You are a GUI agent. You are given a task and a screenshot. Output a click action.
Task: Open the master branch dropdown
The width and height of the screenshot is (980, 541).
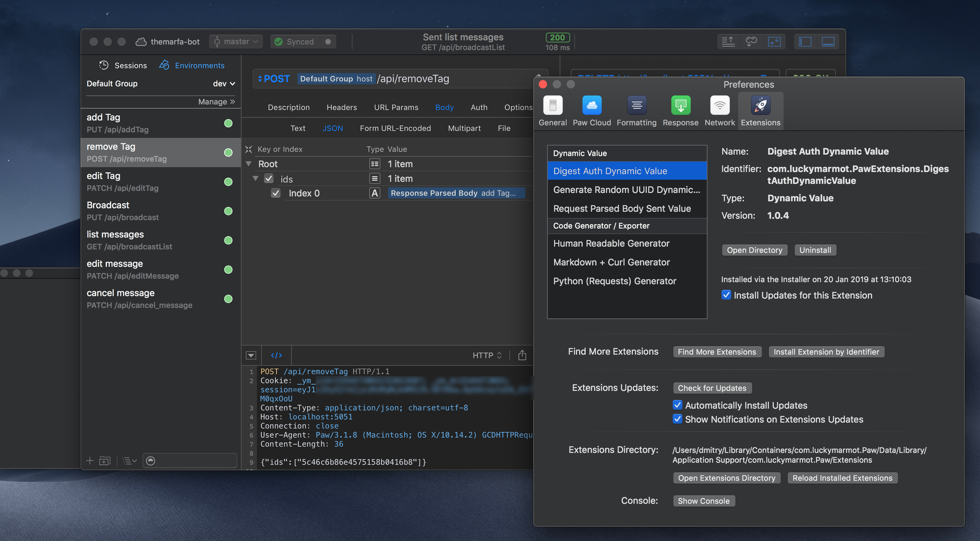[236, 42]
